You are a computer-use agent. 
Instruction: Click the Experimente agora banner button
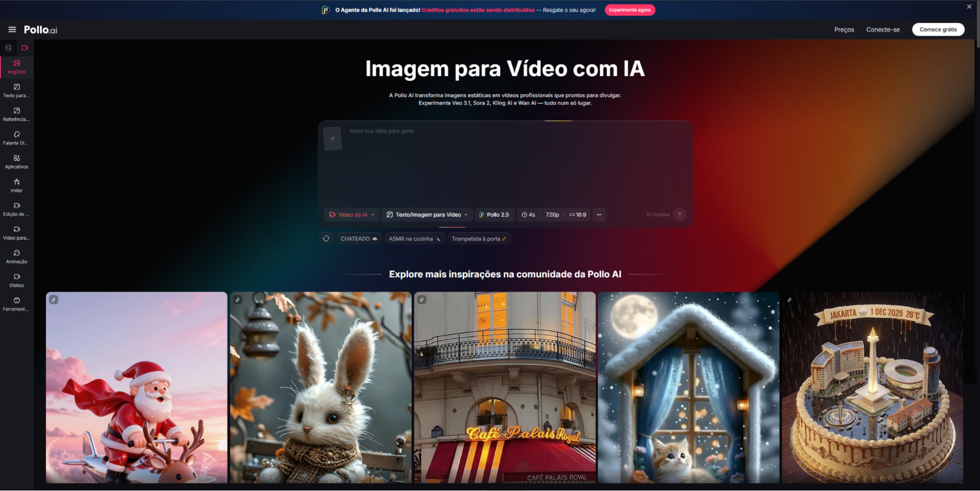point(629,10)
